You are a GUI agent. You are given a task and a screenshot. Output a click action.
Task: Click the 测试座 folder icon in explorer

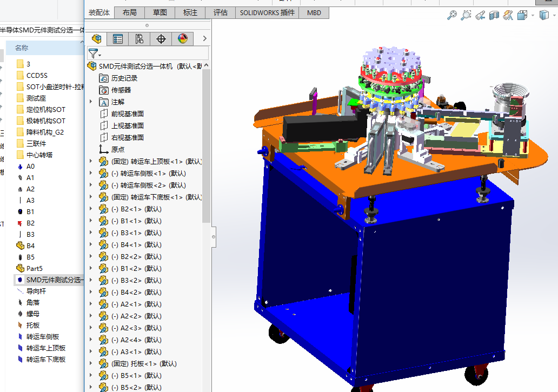click(x=21, y=98)
